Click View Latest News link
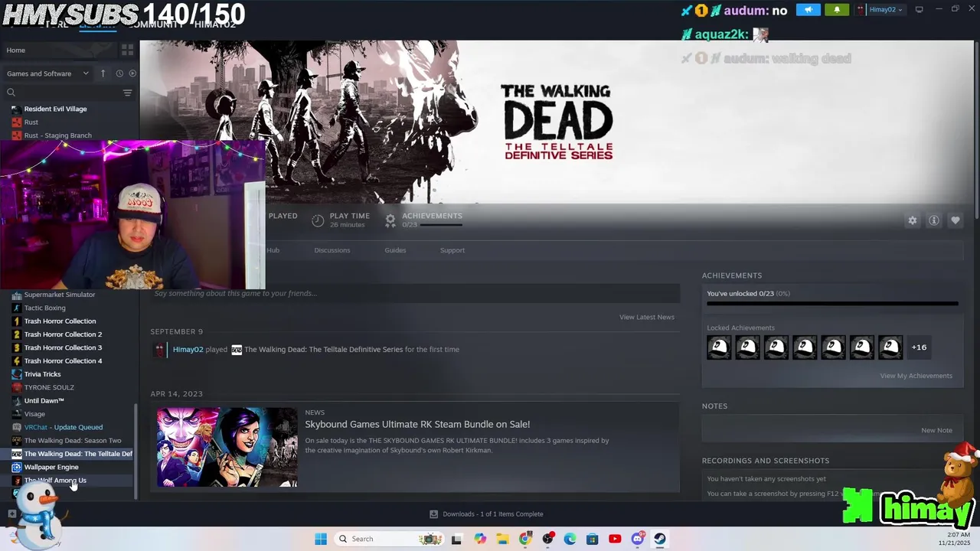Screen dimensions: 980x551 [646, 317]
